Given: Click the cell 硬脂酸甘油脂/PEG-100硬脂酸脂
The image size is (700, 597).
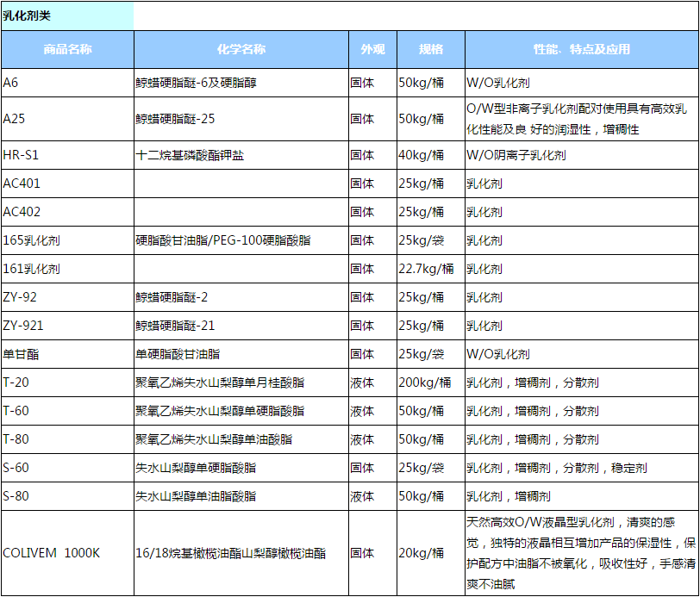Looking at the screenshot, I should tap(241, 240).
